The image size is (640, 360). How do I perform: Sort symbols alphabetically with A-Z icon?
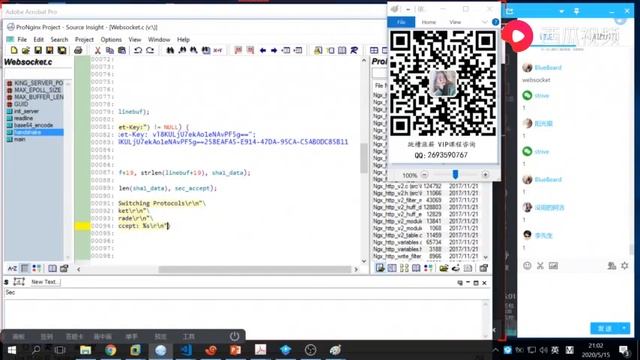click(13, 268)
